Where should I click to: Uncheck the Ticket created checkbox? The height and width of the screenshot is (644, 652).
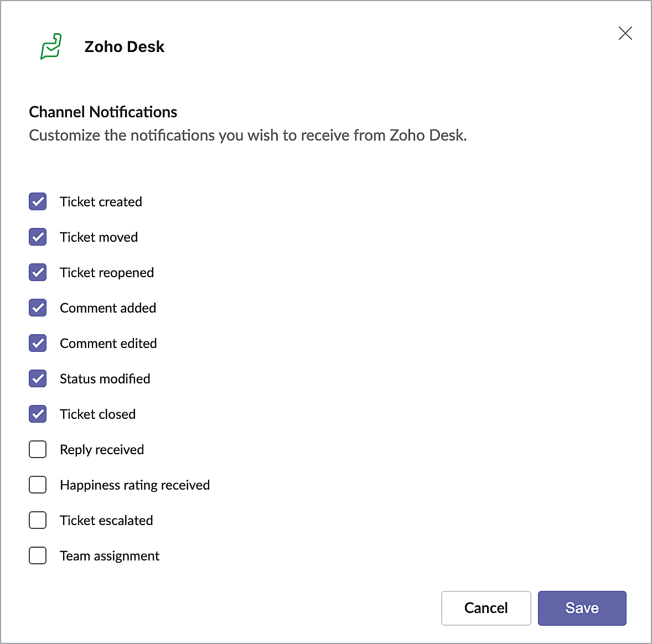(38, 202)
